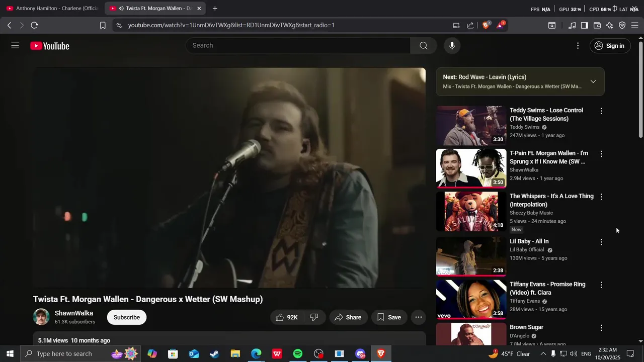This screenshot has height=362, width=644.
Task: Open File Explorer from the taskbar
Action: coord(235,354)
